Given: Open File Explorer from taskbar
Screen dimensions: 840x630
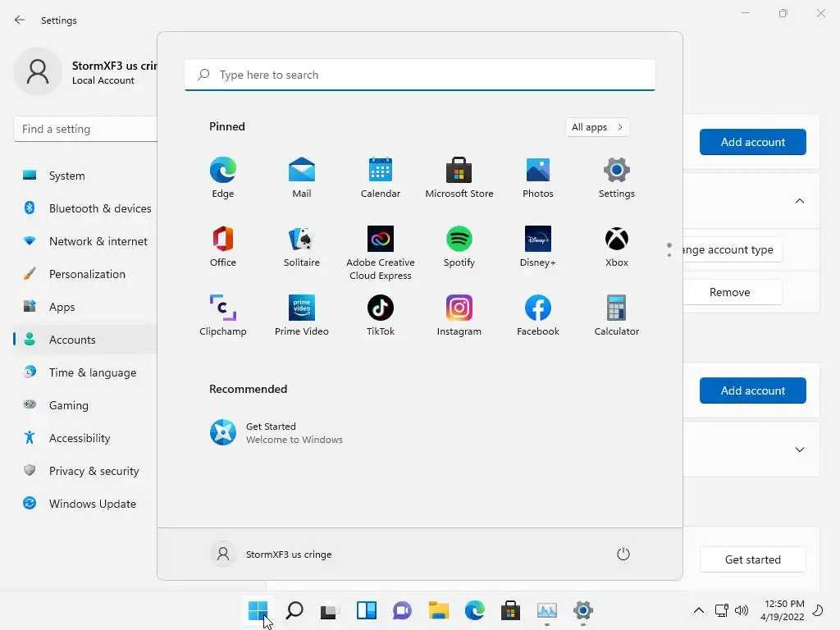Looking at the screenshot, I should (x=439, y=610).
